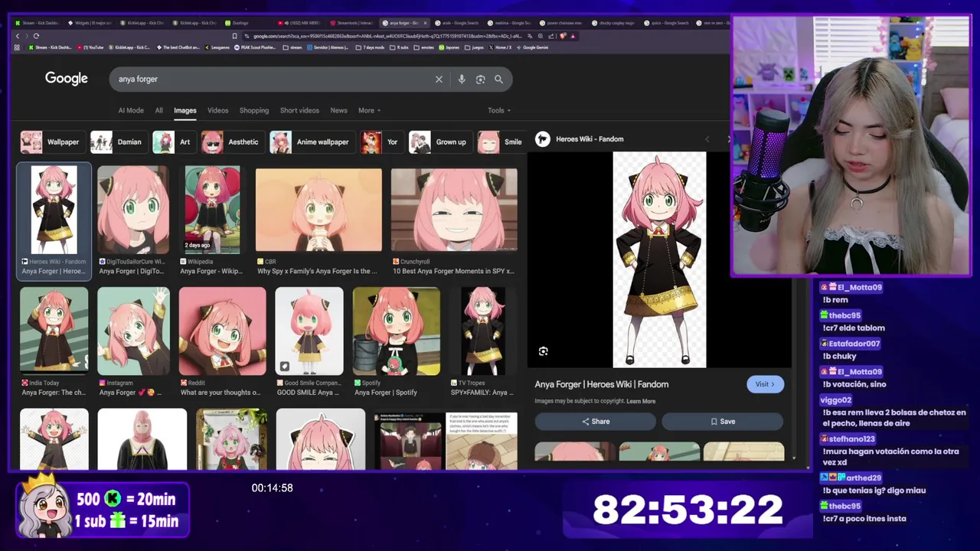Apply the Aesthetic filter chip
The height and width of the screenshot is (551, 980).
point(232,142)
